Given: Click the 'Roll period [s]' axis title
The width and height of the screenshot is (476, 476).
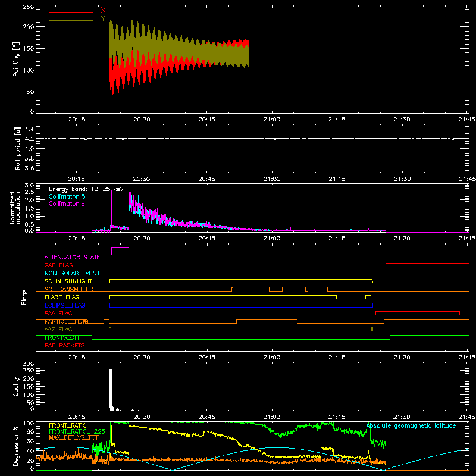Looking at the screenshot, I should click(x=17, y=148).
